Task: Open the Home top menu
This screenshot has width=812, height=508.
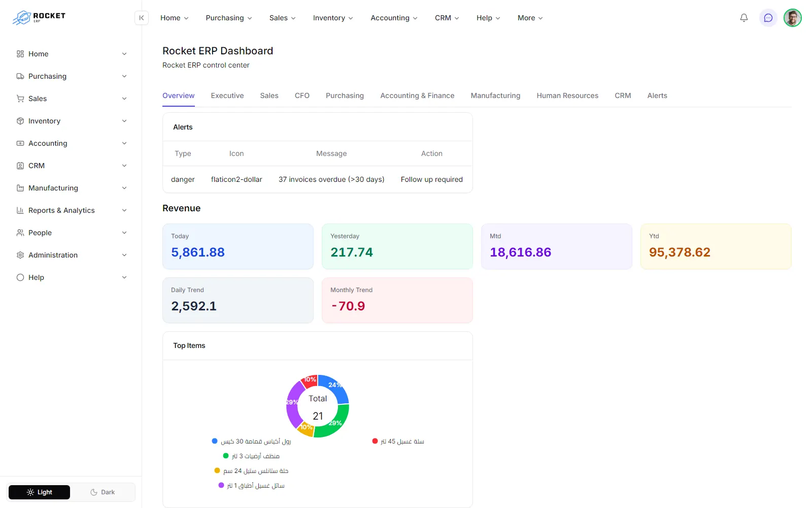Action: [175, 18]
